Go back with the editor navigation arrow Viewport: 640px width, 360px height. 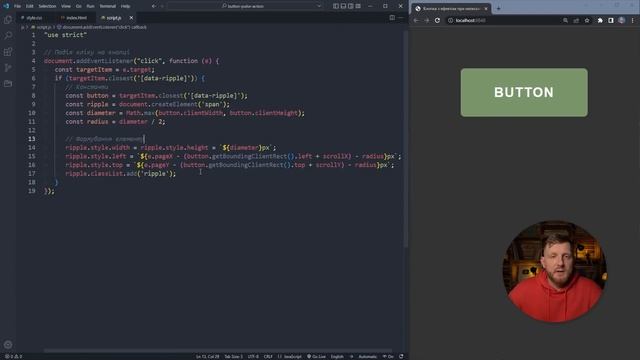tap(153, 6)
